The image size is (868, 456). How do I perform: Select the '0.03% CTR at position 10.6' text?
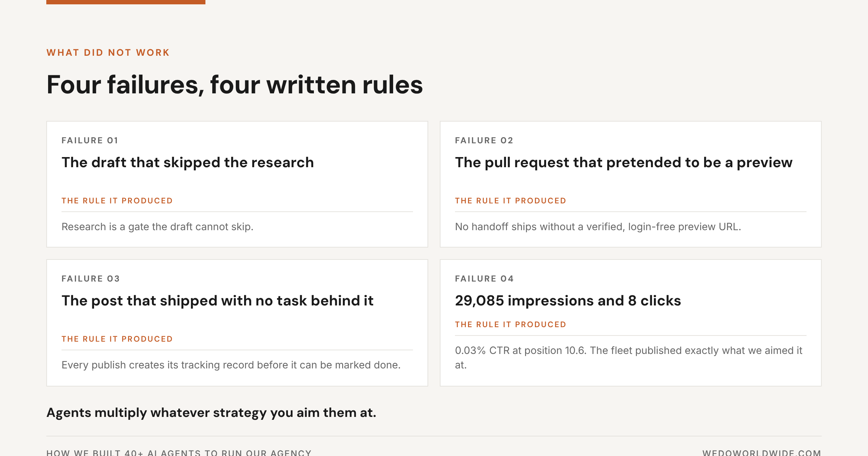(x=629, y=358)
